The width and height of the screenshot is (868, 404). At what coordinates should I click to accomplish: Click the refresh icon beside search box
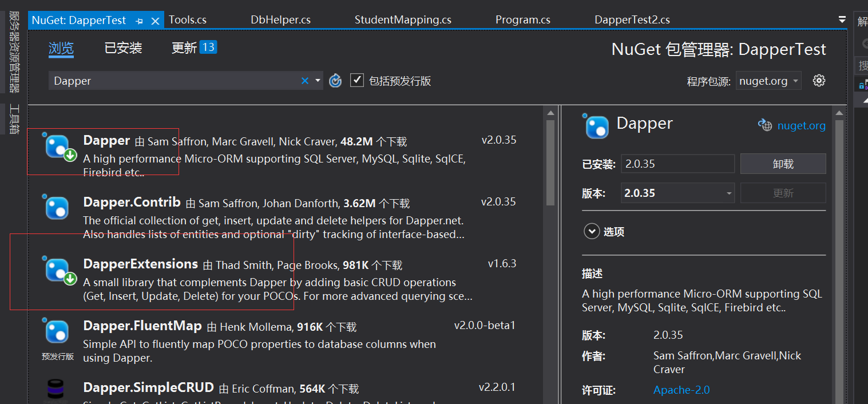coord(335,81)
